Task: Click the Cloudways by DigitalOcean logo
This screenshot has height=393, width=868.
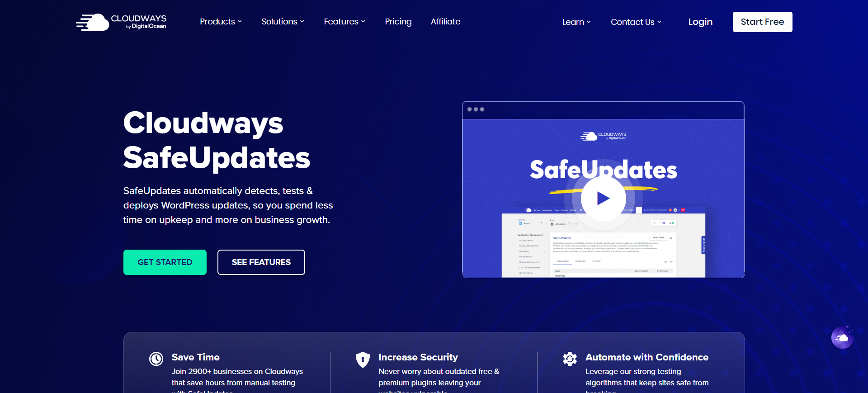Action: coord(121,22)
